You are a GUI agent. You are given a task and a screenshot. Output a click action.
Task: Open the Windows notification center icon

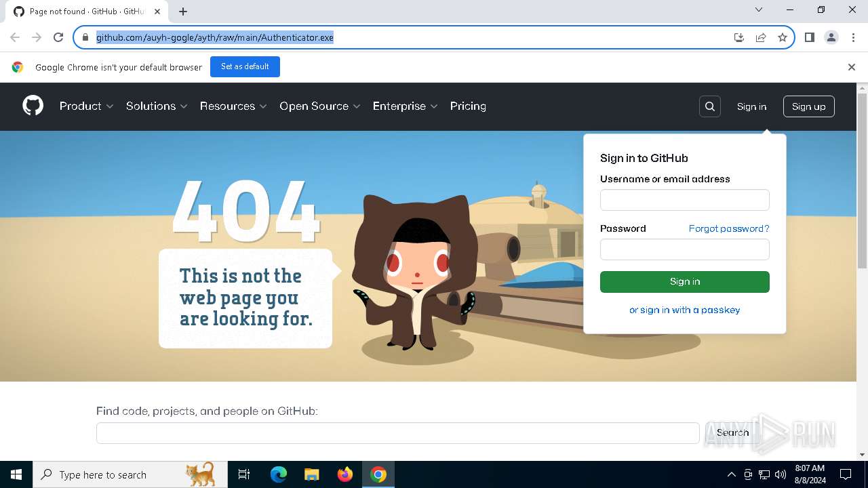pyautogui.click(x=846, y=474)
